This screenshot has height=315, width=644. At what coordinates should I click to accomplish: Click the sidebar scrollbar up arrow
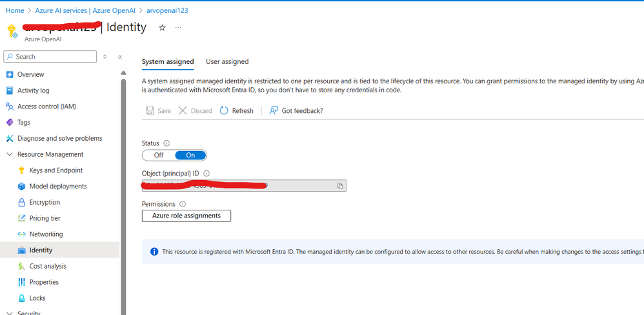coord(123,73)
